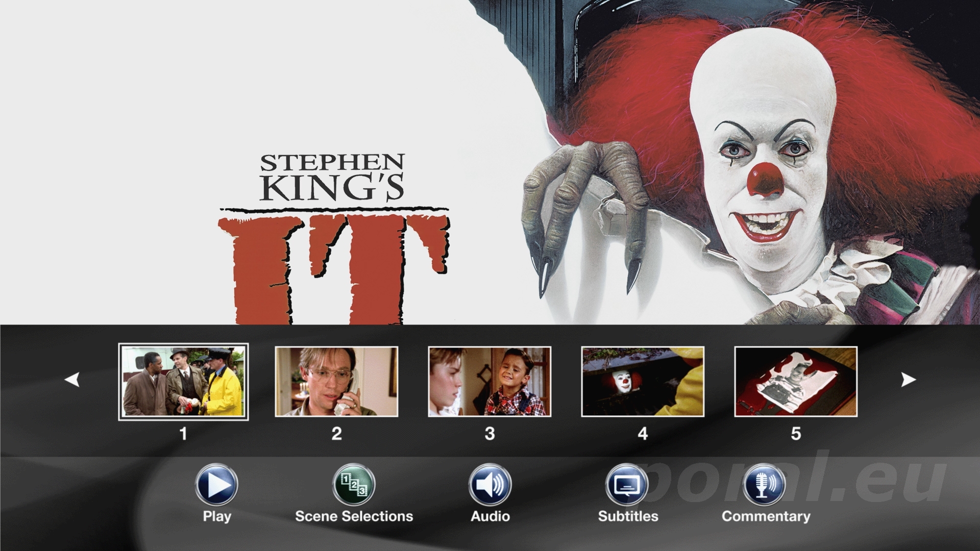
Task: Click the "Subtitles" menu label
Action: [x=628, y=516]
